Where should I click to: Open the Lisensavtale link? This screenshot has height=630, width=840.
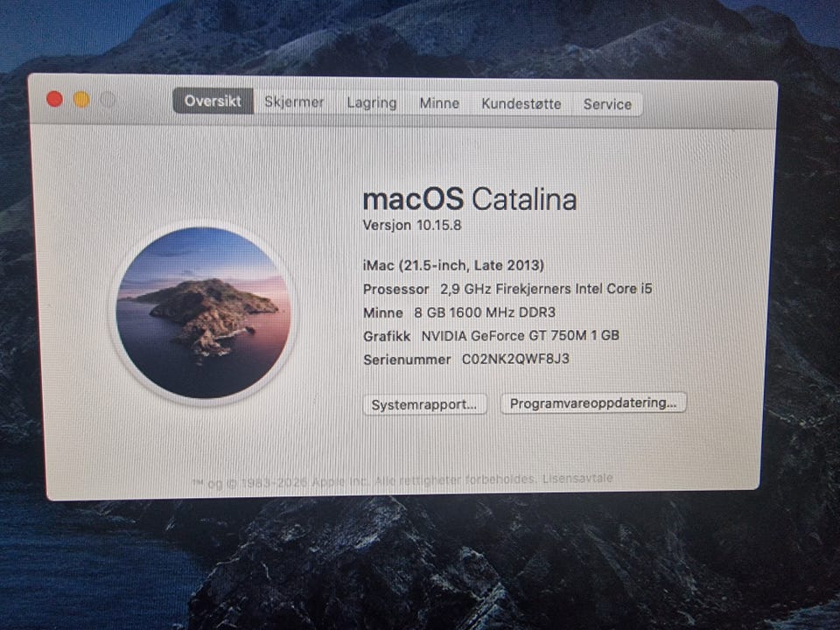click(x=577, y=478)
